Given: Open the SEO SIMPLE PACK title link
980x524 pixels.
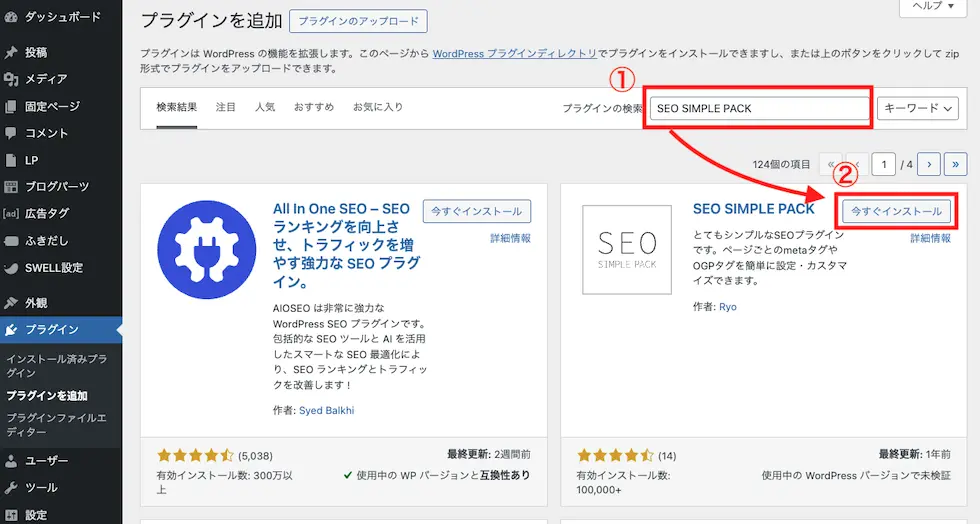Looking at the screenshot, I should pos(754,209).
